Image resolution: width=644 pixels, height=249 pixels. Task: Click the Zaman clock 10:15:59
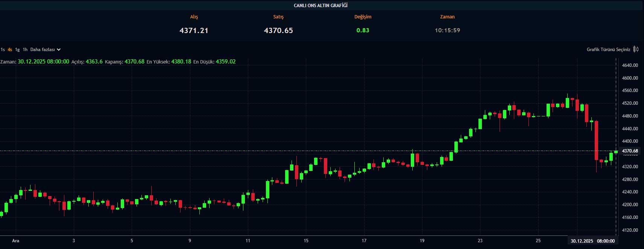[447, 30]
